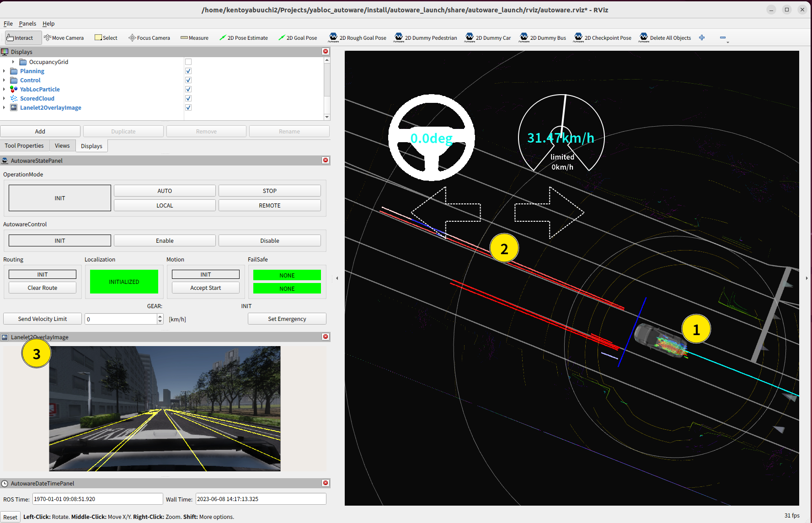Switch to the Views tab
The image size is (812, 523).
click(x=62, y=145)
